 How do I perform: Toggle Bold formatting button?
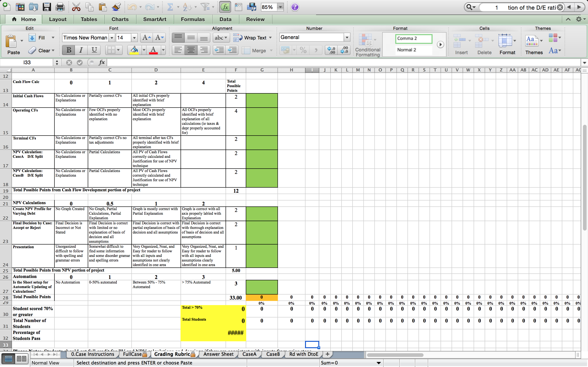[68, 50]
